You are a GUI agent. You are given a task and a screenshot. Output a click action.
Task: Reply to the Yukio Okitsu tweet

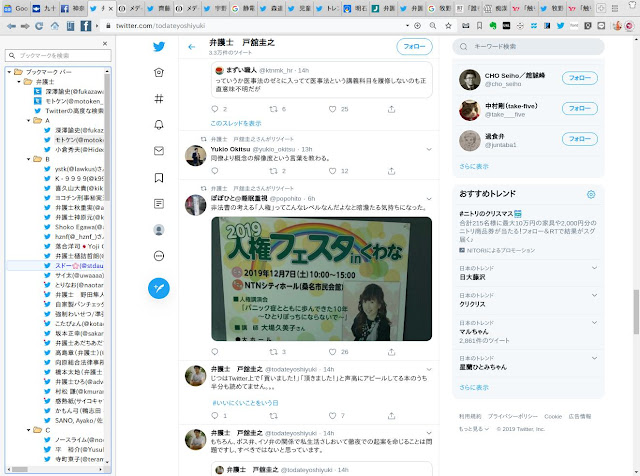click(215, 171)
